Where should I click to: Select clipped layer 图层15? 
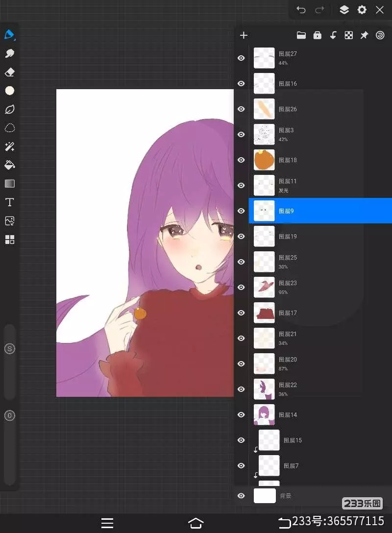click(320, 440)
